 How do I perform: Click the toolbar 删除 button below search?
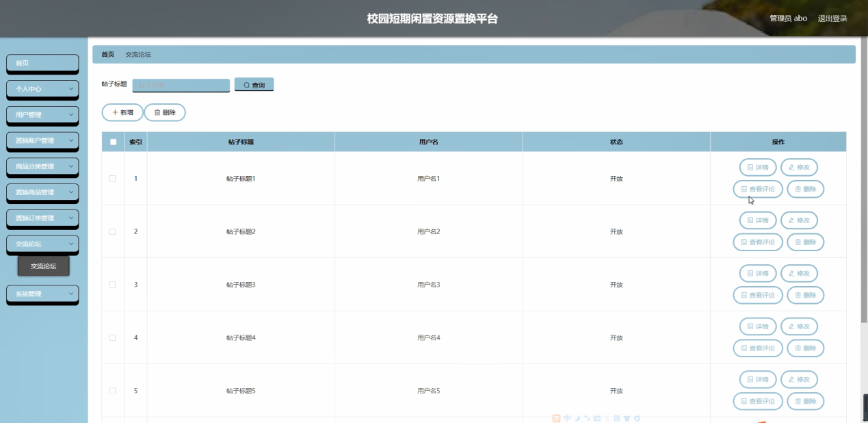click(x=165, y=112)
